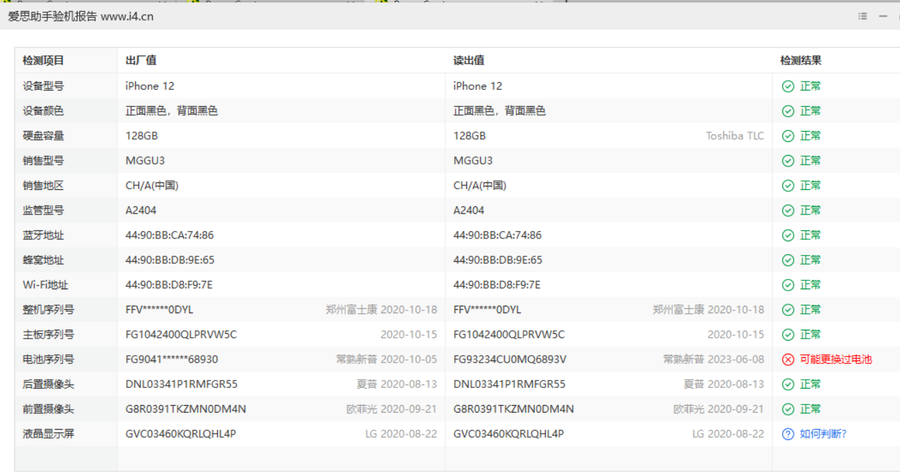
Task: Select the 出厂值 column header
Action: coord(141,61)
